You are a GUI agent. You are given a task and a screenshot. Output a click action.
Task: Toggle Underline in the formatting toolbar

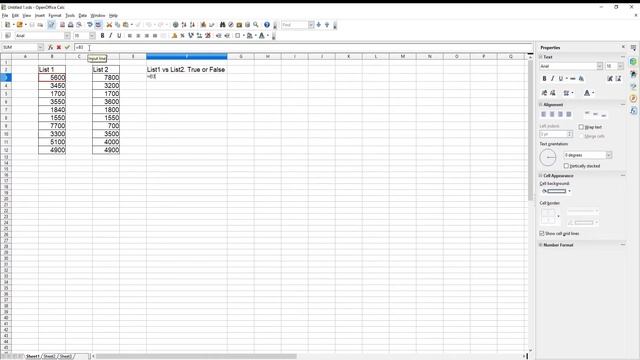(x=119, y=36)
